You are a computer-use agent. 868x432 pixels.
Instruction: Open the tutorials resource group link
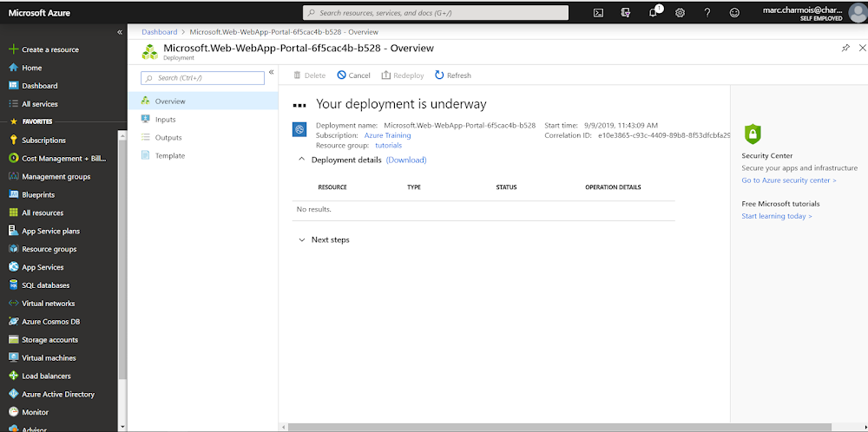click(389, 146)
